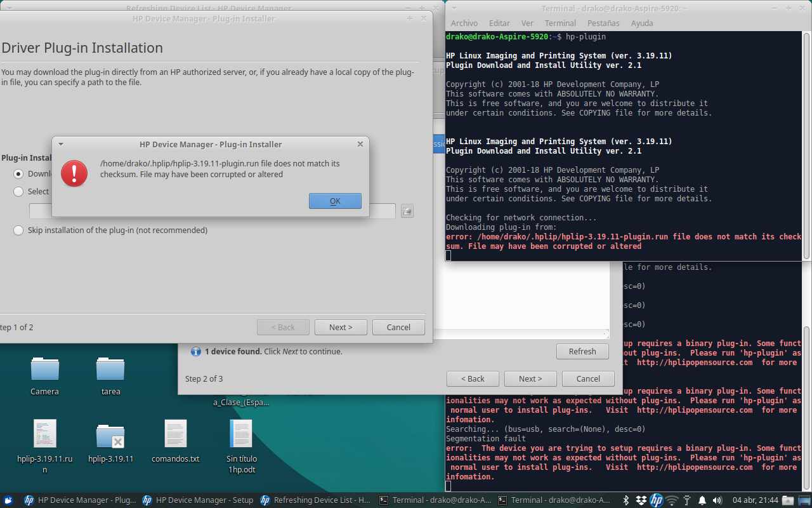
Task: Click 'Checking for network connection...' terminal line
Action: pos(521,218)
